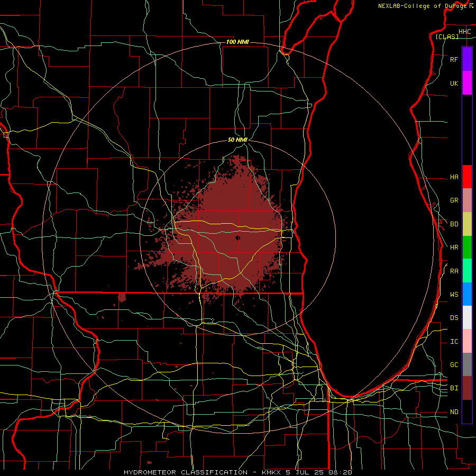Click the BD legend label
Viewport: 476px width, 476px height.
click(x=454, y=224)
